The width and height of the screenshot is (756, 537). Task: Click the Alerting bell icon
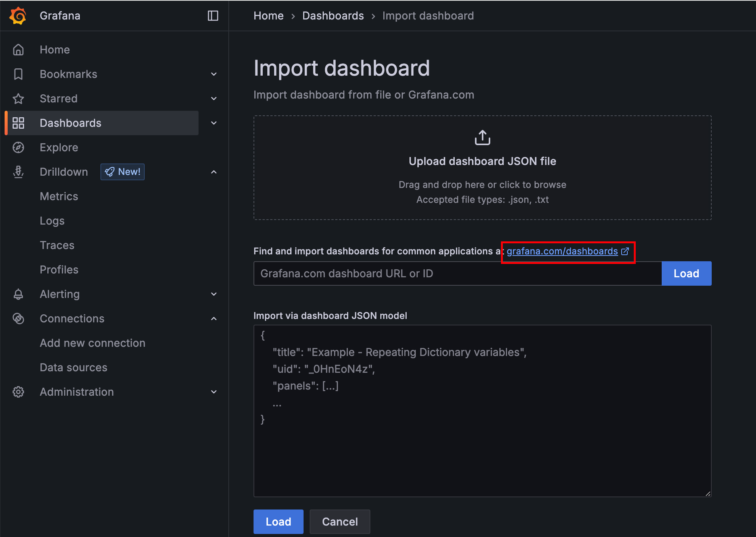click(18, 294)
